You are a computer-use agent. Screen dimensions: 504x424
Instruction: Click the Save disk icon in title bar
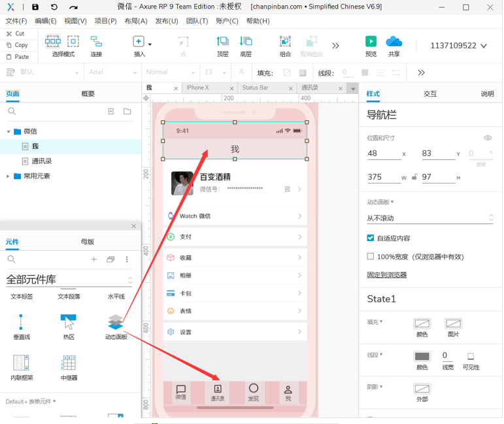[35, 7]
